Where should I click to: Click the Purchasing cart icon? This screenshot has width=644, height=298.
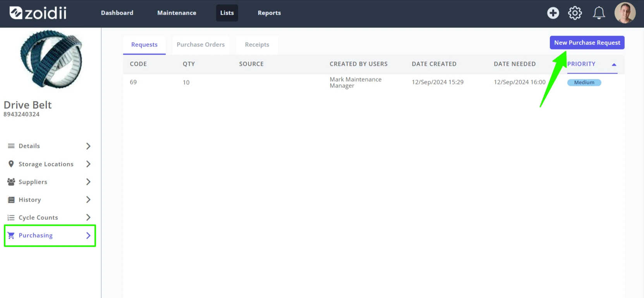coord(11,235)
